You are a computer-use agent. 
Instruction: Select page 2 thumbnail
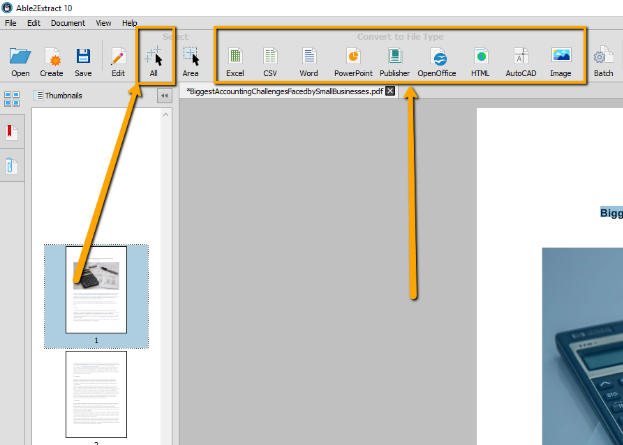tap(96, 394)
